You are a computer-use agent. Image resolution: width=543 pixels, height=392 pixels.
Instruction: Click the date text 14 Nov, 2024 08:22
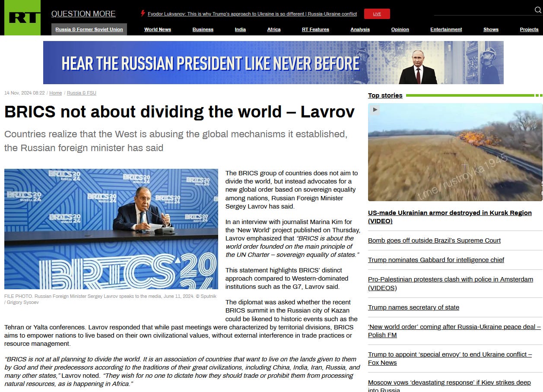[25, 93]
